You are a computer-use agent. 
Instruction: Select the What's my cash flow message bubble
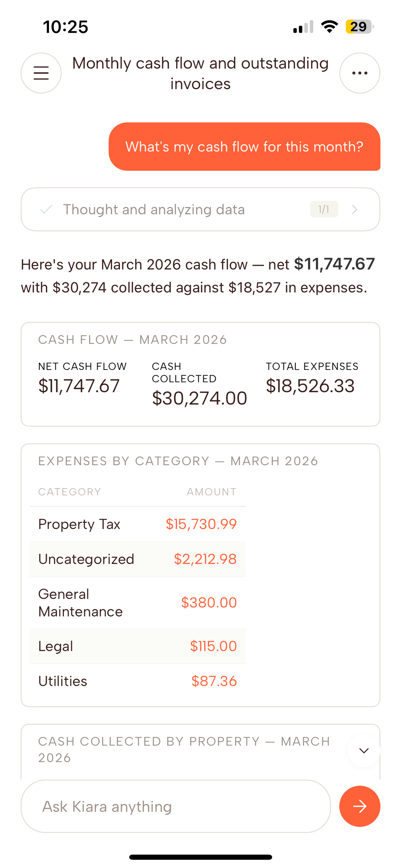(245, 147)
